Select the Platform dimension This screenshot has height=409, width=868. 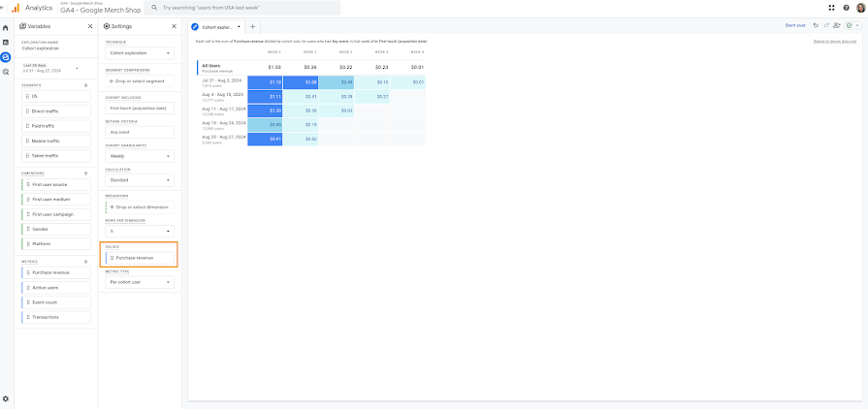(56, 243)
